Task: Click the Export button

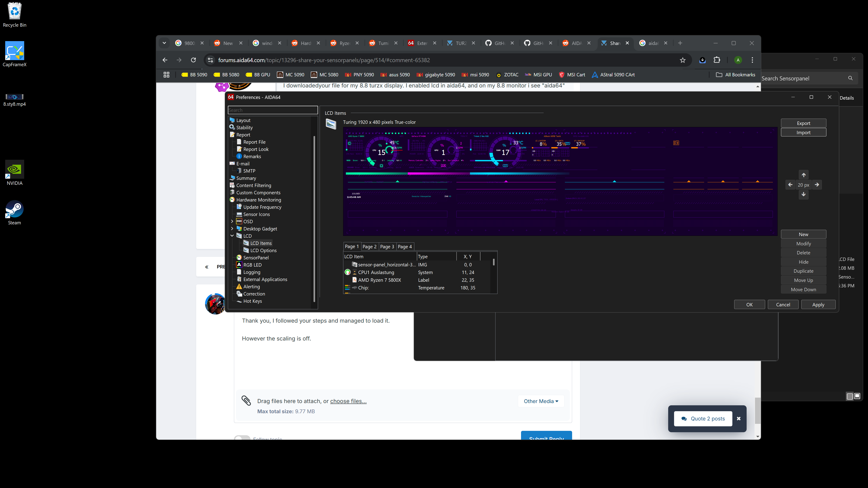Action: (x=804, y=123)
